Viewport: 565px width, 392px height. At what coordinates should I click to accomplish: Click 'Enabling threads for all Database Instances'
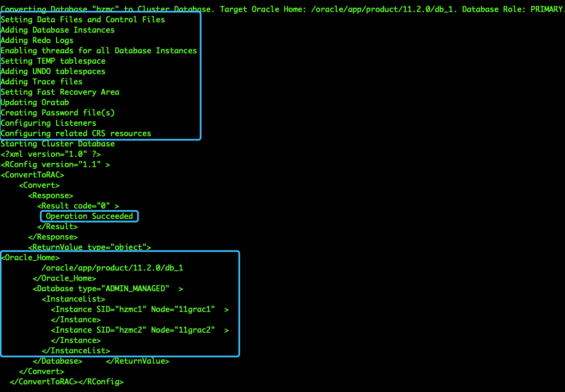[99, 51]
